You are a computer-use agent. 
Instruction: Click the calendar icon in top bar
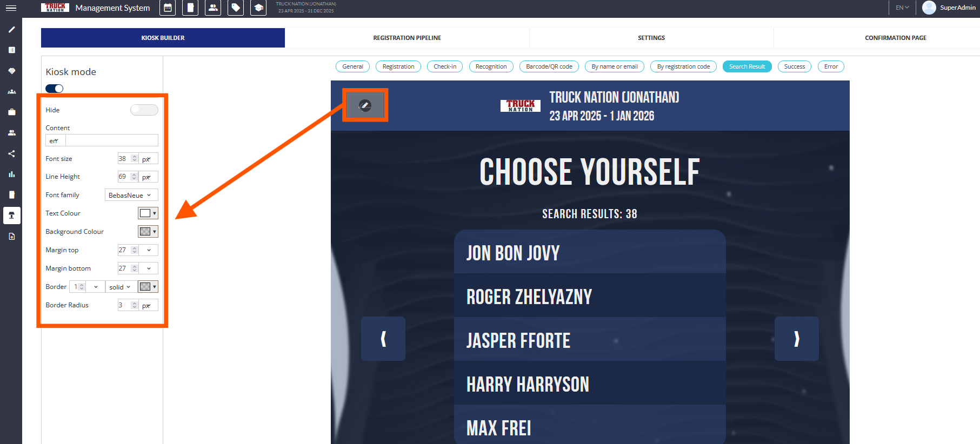pyautogui.click(x=168, y=8)
